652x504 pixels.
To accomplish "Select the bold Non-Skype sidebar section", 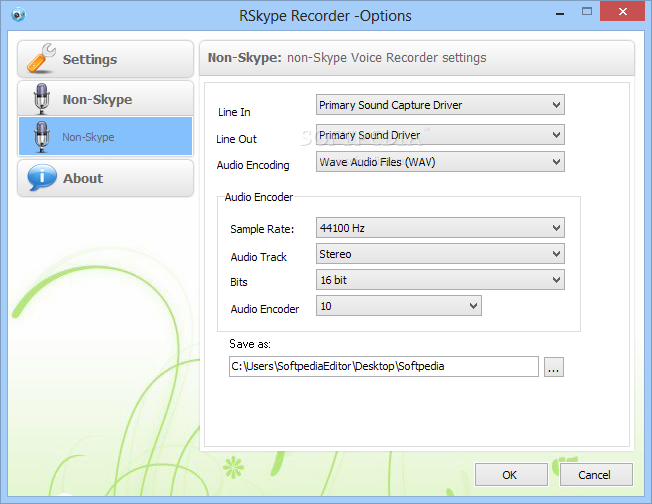I will (x=105, y=99).
